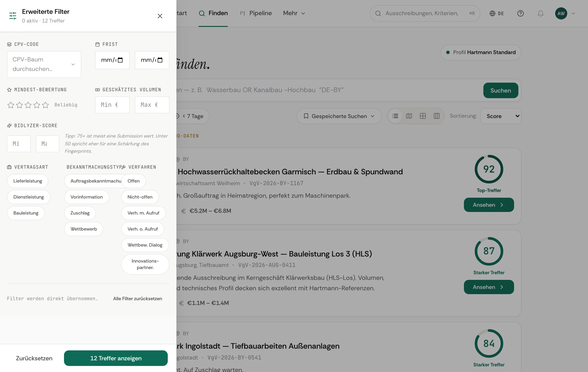Expand the account menu chevron beside AW
Image resolution: width=588 pixels, height=372 pixels.
click(x=573, y=13)
